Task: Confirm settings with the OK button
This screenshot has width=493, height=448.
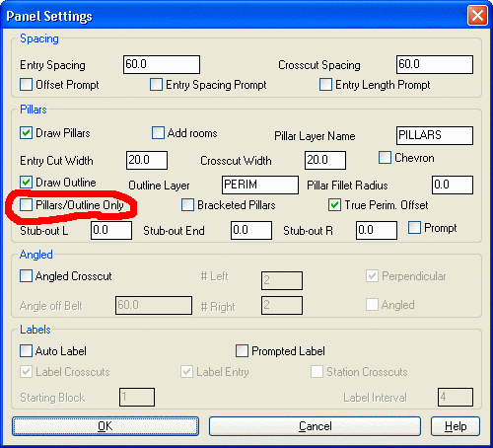Action: pos(106,426)
